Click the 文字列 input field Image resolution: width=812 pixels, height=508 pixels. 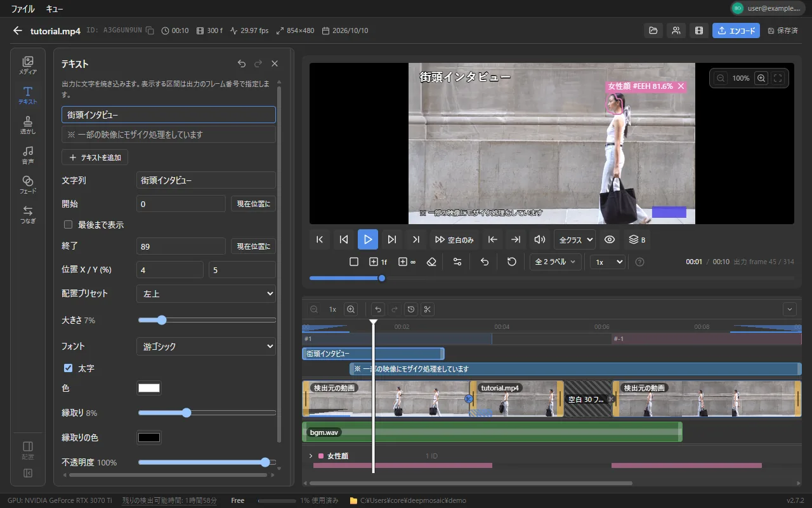pyautogui.click(x=206, y=180)
